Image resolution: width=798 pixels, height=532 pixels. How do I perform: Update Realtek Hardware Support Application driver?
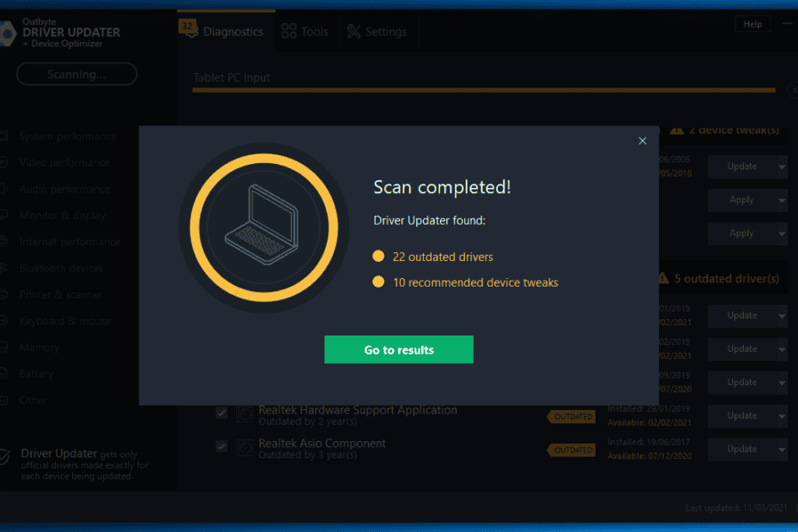(x=741, y=415)
